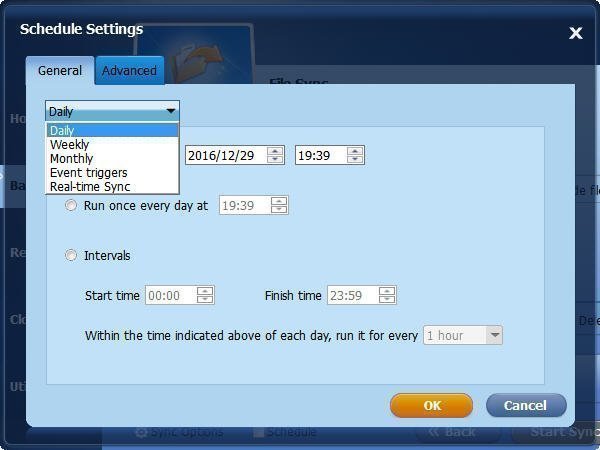Select Real-time Sync option

click(x=112, y=186)
